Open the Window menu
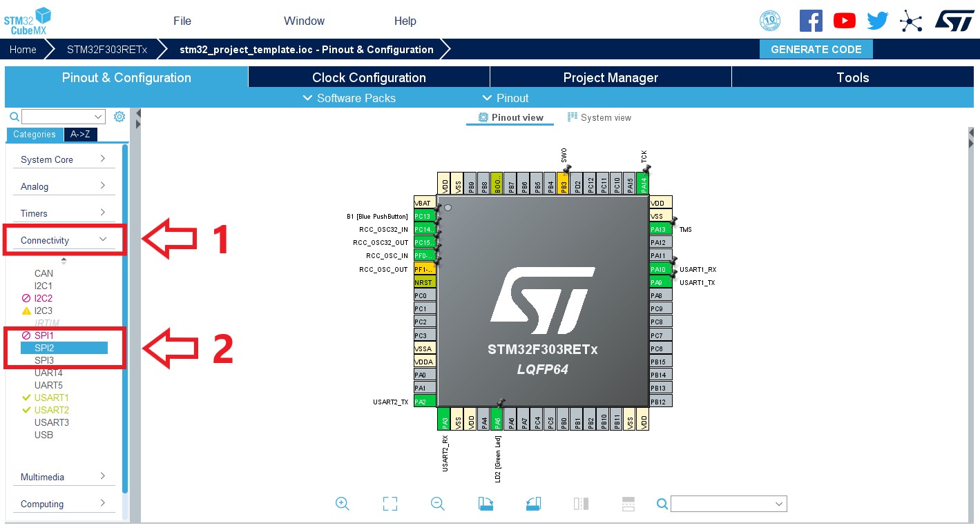 pos(304,21)
